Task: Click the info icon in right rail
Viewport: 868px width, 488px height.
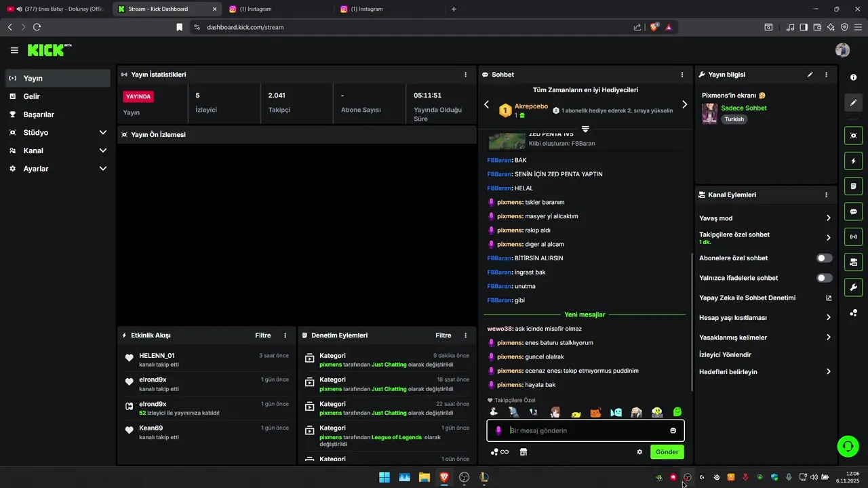Action: click(853, 77)
